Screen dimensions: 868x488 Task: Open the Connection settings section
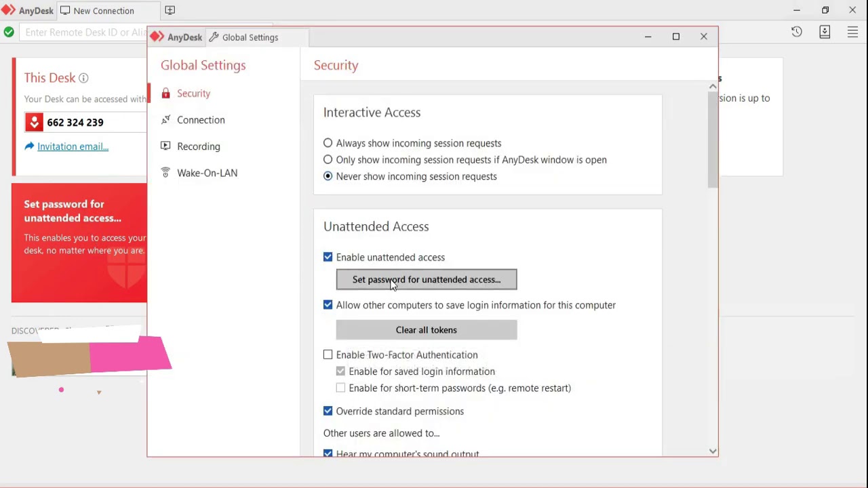click(x=201, y=120)
